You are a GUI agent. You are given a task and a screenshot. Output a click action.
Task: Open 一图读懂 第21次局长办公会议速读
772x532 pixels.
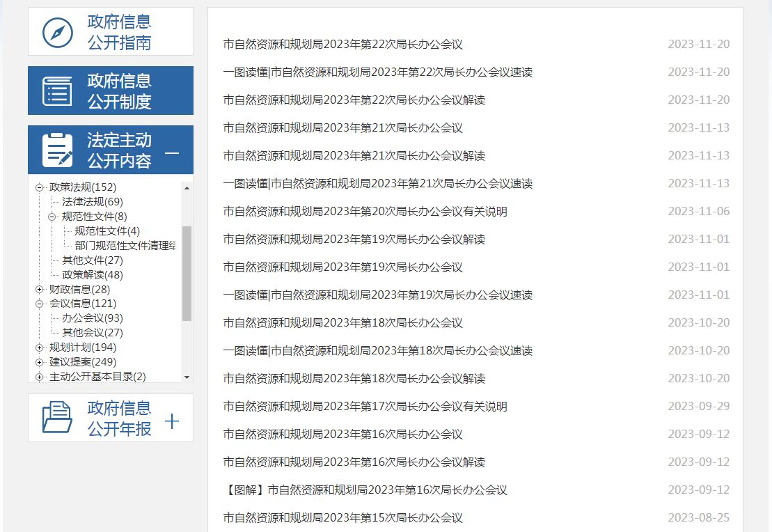click(x=377, y=183)
